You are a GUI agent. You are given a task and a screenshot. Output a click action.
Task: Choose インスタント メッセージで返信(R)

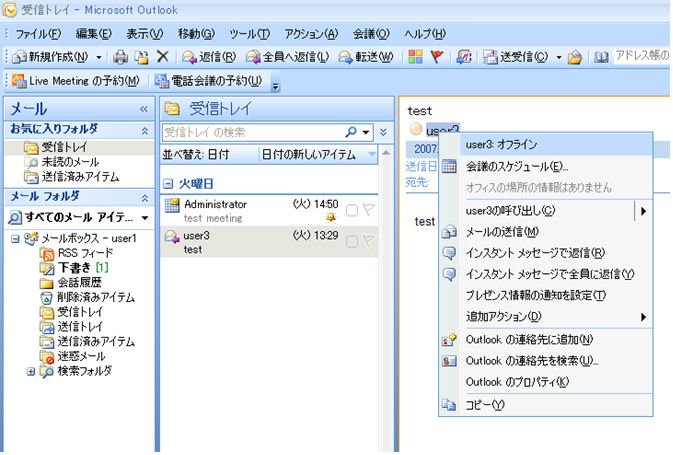[x=546, y=253]
